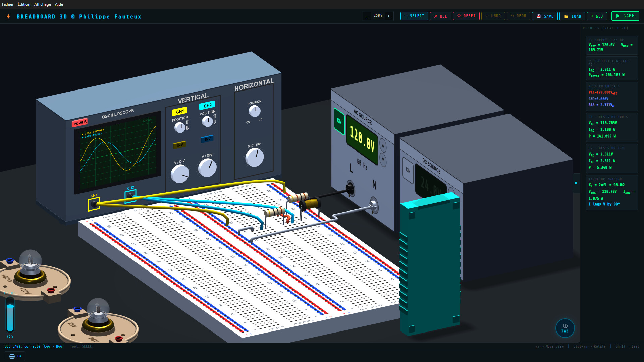This screenshot has height=362, width=644.
Task: Click the LOAD folder button
Action: [572, 16]
